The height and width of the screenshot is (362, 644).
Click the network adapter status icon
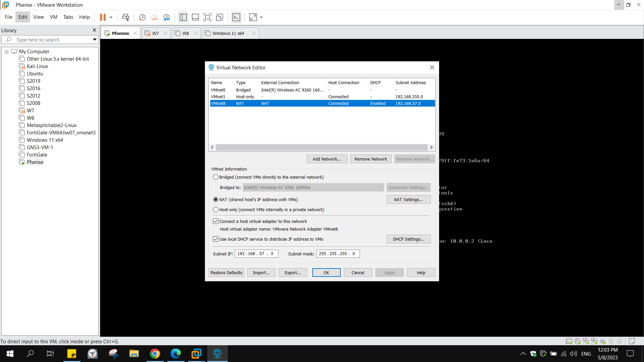click(x=586, y=341)
